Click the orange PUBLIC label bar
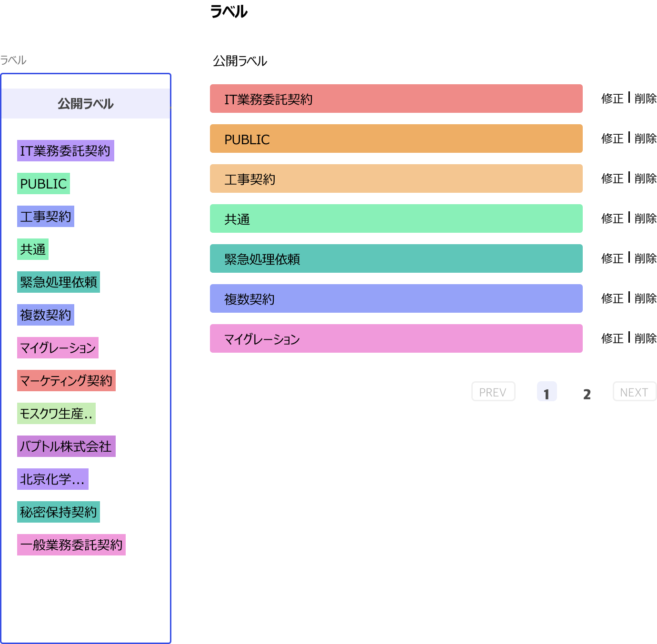The image size is (657, 644). click(396, 139)
